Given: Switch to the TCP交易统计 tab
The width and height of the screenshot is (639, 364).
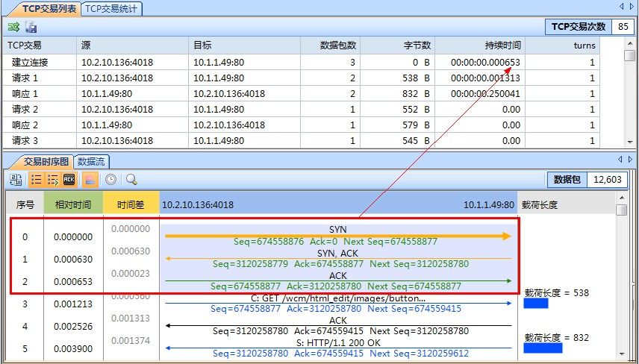Looking at the screenshot, I should tap(111, 8).
